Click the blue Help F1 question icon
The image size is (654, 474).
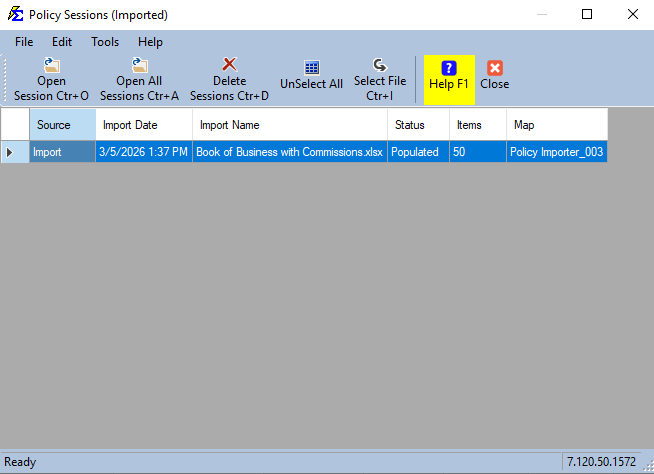tap(449, 68)
